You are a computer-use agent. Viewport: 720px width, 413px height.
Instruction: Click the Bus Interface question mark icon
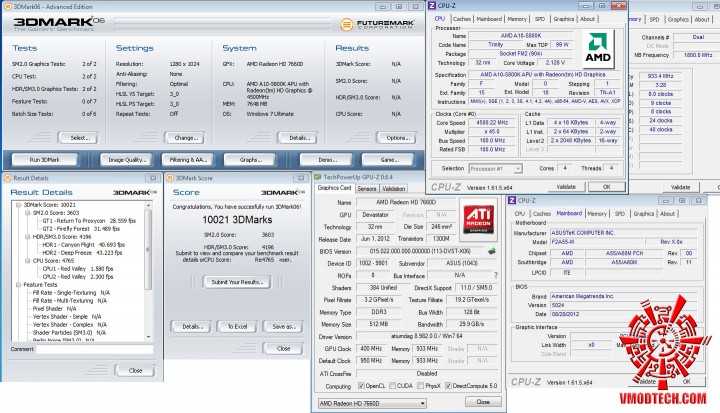pyautogui.click(x=495, y=275)
